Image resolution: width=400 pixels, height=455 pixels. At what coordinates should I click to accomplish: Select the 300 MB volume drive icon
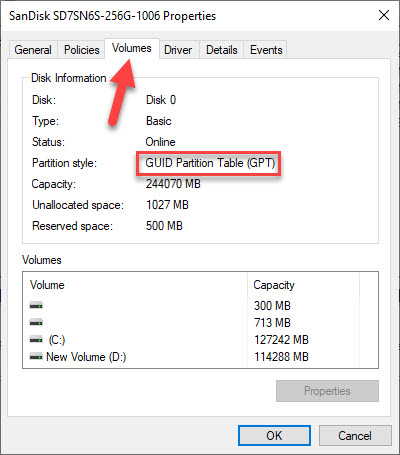point(36,305)
